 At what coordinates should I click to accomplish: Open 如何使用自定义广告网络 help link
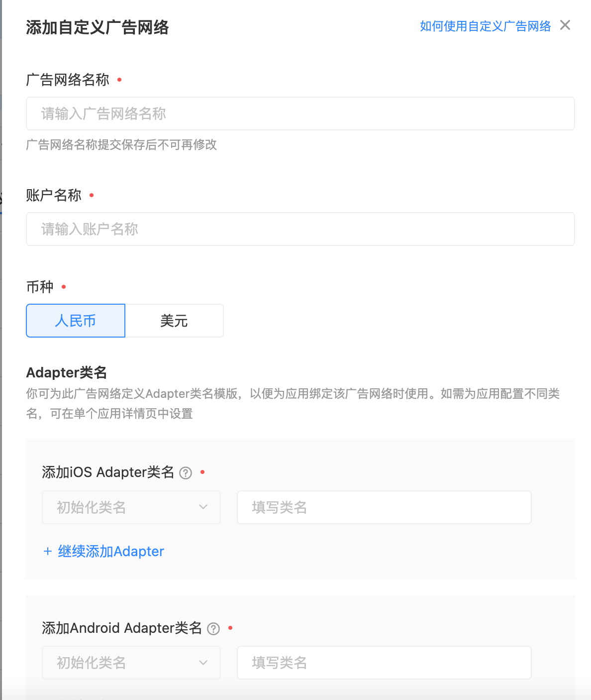[x=485, y=26]
